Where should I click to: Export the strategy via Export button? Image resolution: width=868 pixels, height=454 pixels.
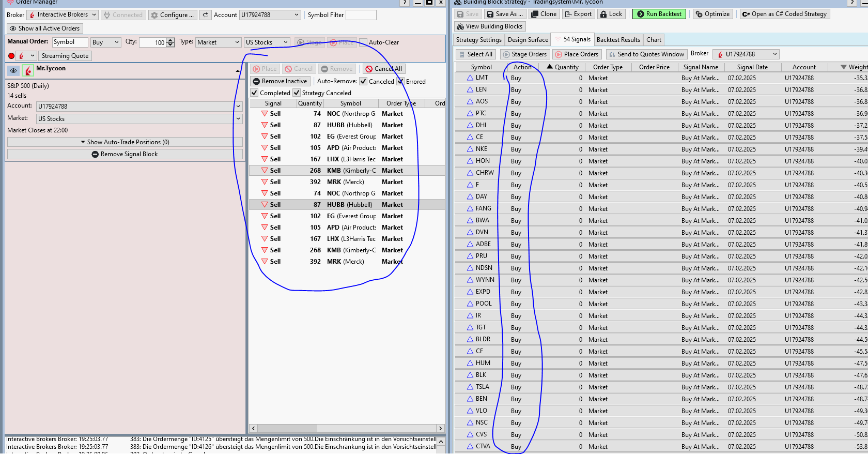578,14
